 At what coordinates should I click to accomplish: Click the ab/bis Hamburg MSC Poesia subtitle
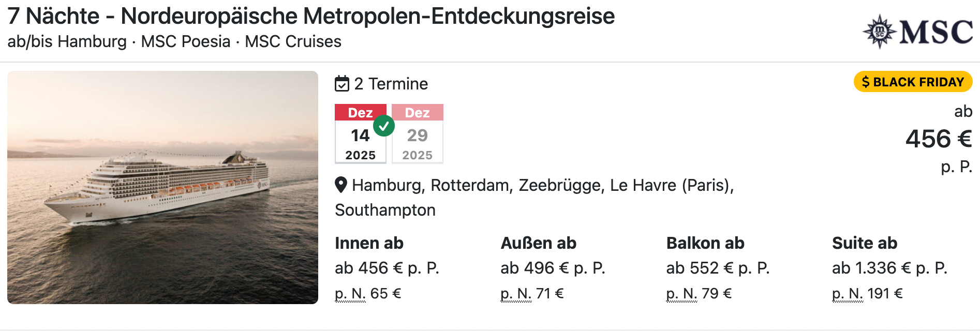(174, 41)
